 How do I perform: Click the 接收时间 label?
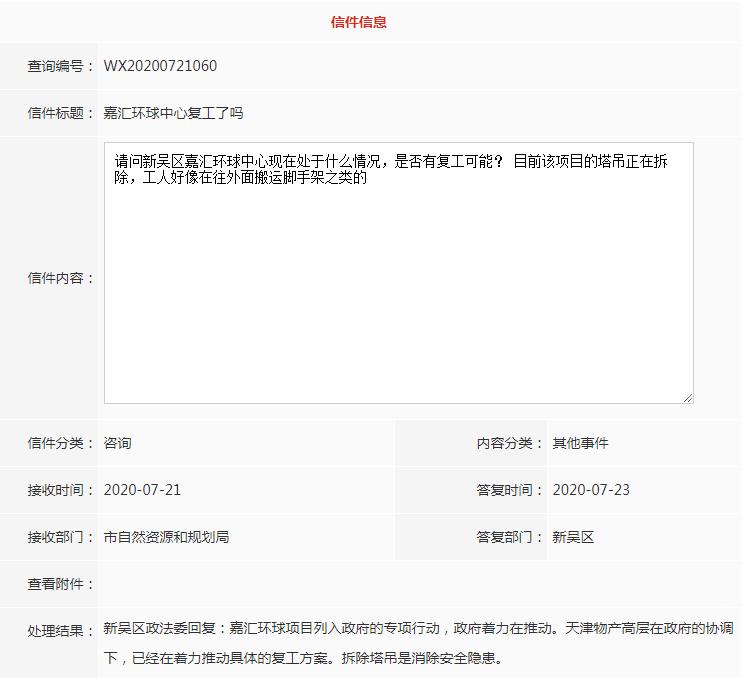pyautogui.click(x=60, y=490)
